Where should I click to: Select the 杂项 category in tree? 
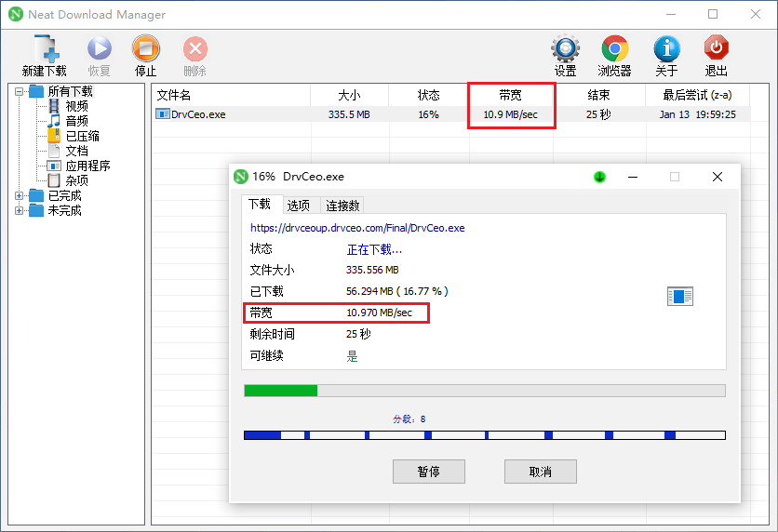click(76, 180)
